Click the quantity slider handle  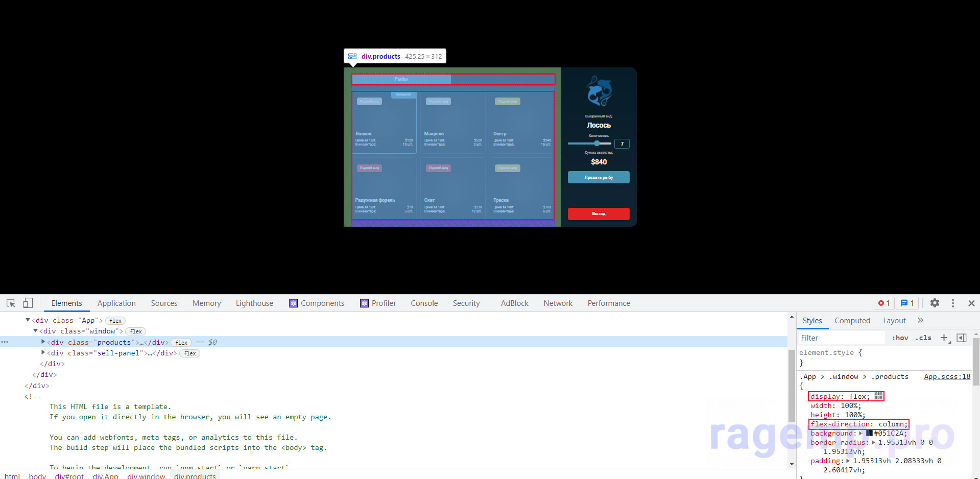coord(596,143)
